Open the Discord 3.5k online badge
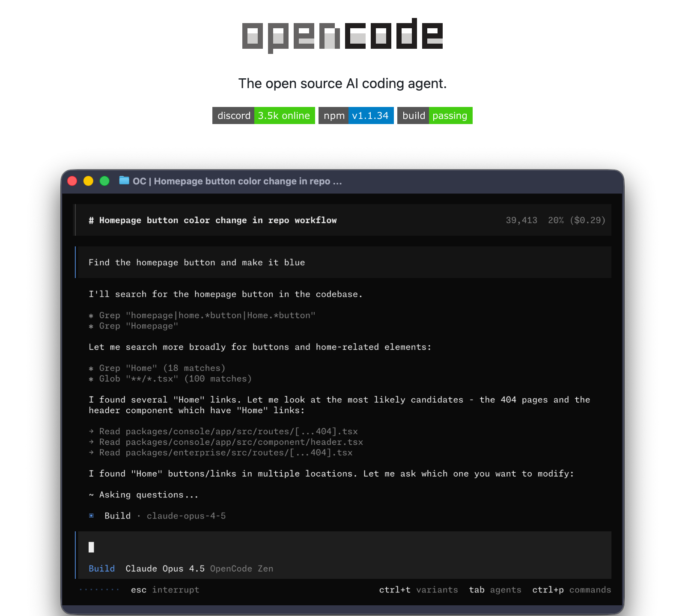Screen dimensions: 685x616 [x=263, y=115]
